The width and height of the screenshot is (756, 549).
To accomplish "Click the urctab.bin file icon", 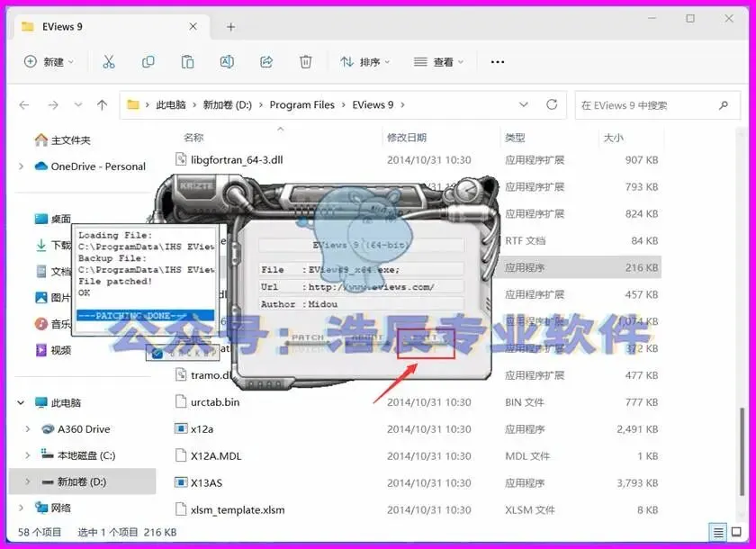I will tap(181, 401).
